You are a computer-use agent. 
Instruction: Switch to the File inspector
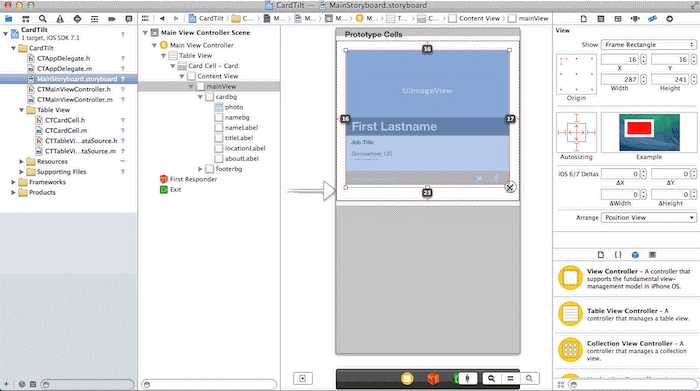pos(583,19)
